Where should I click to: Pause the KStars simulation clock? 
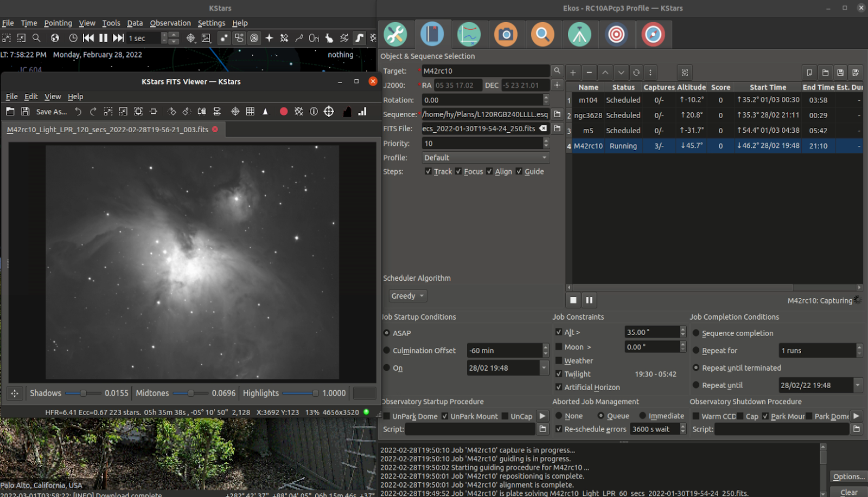(103, 38)
